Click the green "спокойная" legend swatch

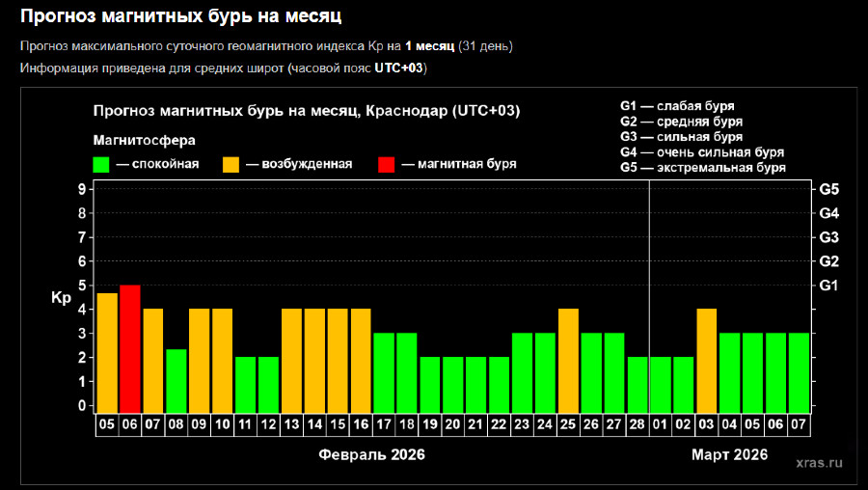pos(101,164)
